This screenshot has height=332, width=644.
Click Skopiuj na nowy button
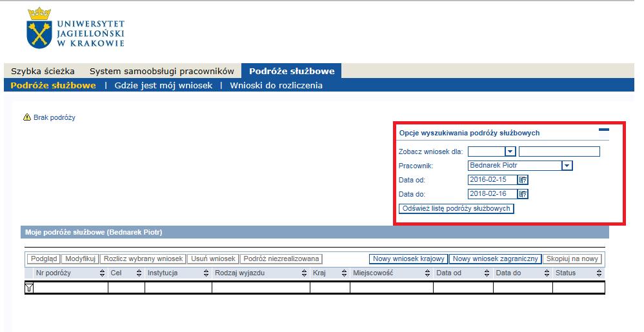pyautogui.click(x=572, y=259)
